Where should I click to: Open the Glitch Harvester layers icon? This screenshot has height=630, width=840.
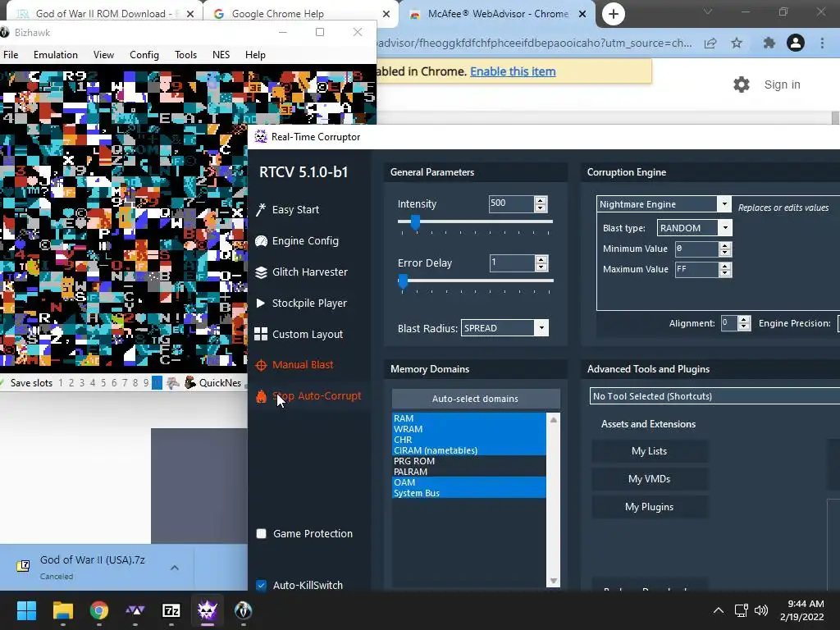pyautogui.click(x=261, y=272)
